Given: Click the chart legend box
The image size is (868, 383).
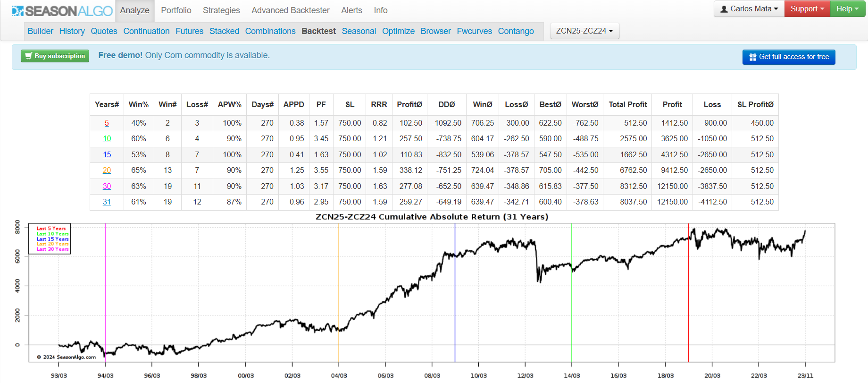Looking at the screenshot, I should tap(50, 239).
